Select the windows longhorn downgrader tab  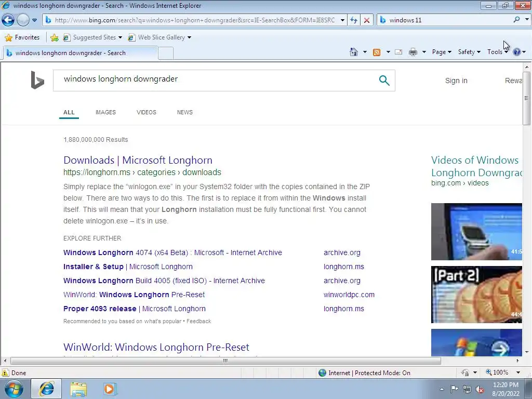click(81, 53)
